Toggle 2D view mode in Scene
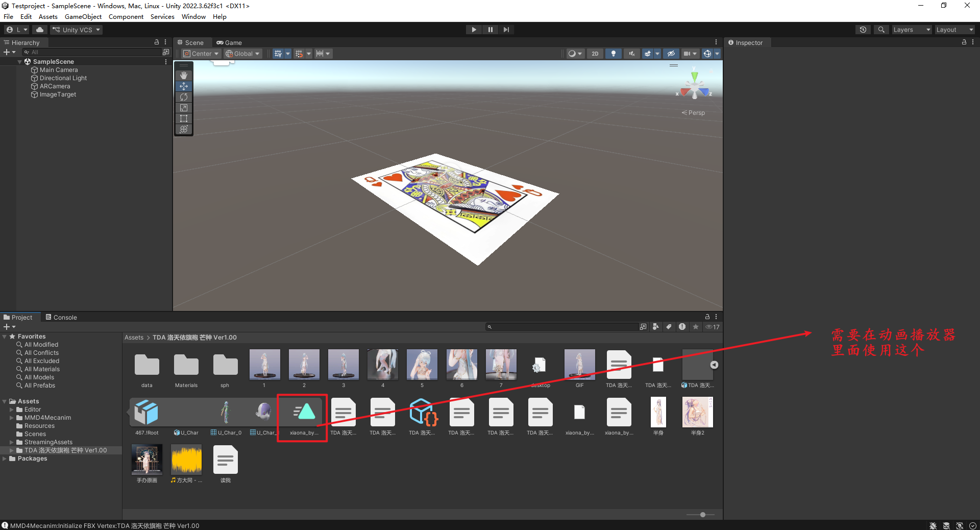980x530 pixels. [595, 54]
